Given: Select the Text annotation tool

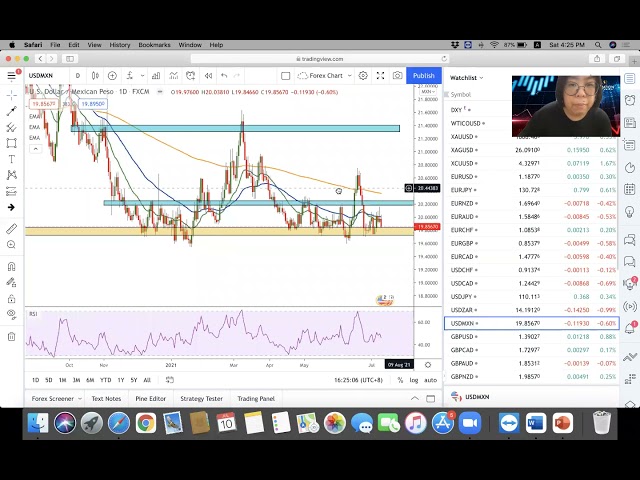Looking at the screenshot, I should pos(11,159).
